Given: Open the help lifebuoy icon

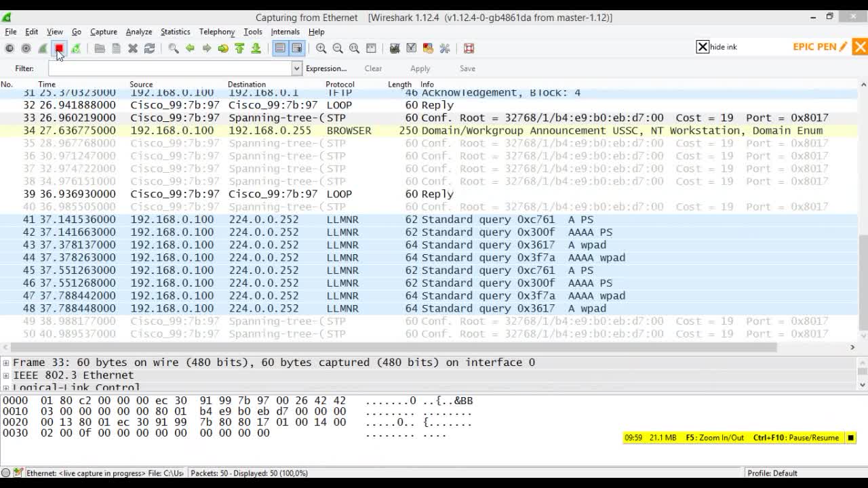Looking at the screenshot, I should [469, 48].
